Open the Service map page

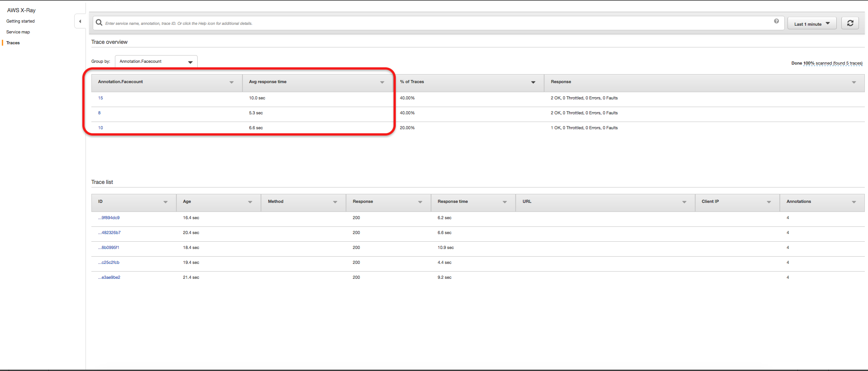(18, 32)
